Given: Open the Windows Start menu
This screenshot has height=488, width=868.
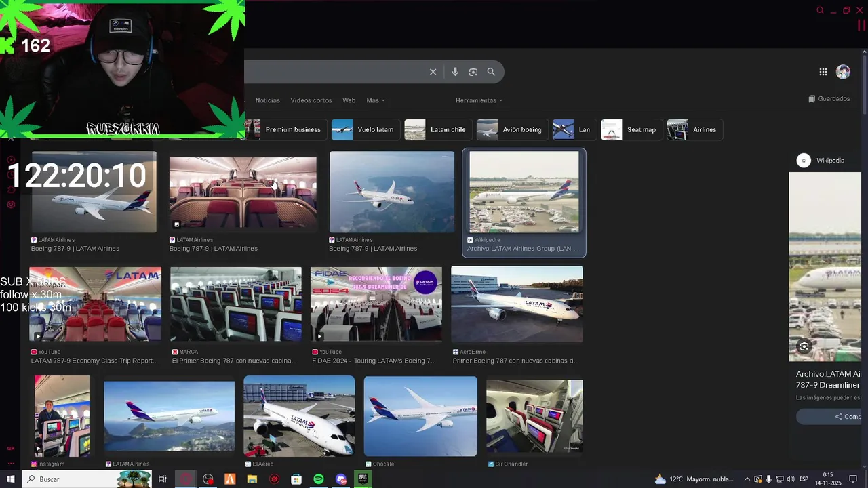Looking at the screenshot, I should point(10,479).
